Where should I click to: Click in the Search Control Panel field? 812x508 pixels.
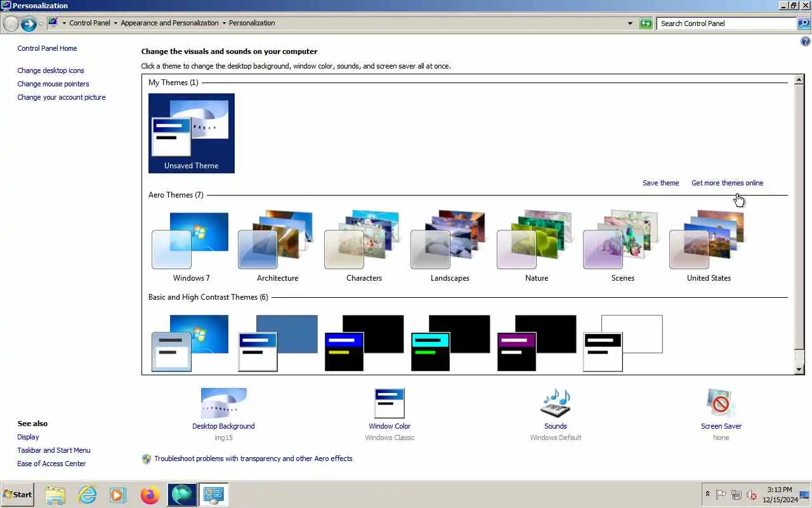[726, 23]
